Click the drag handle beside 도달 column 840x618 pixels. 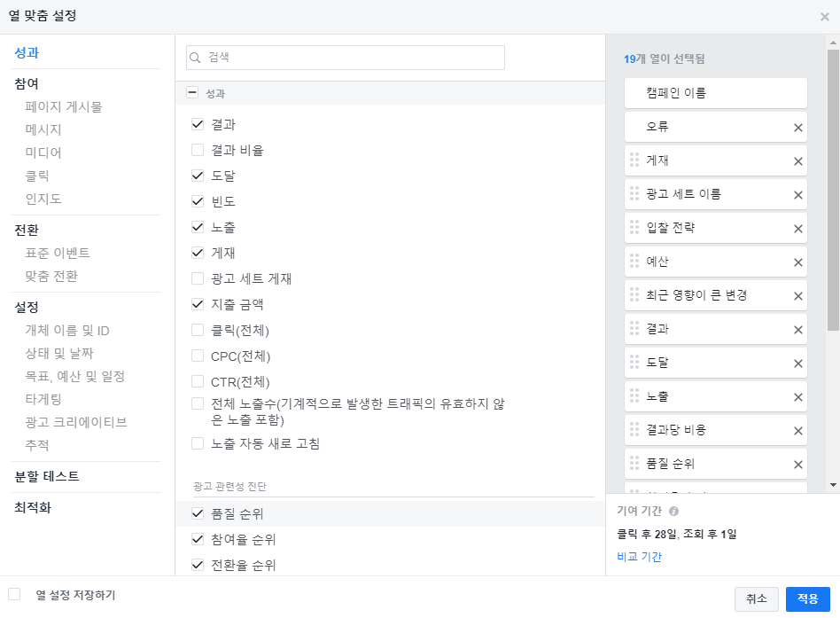pyautogui.click(x=633, y=363)
